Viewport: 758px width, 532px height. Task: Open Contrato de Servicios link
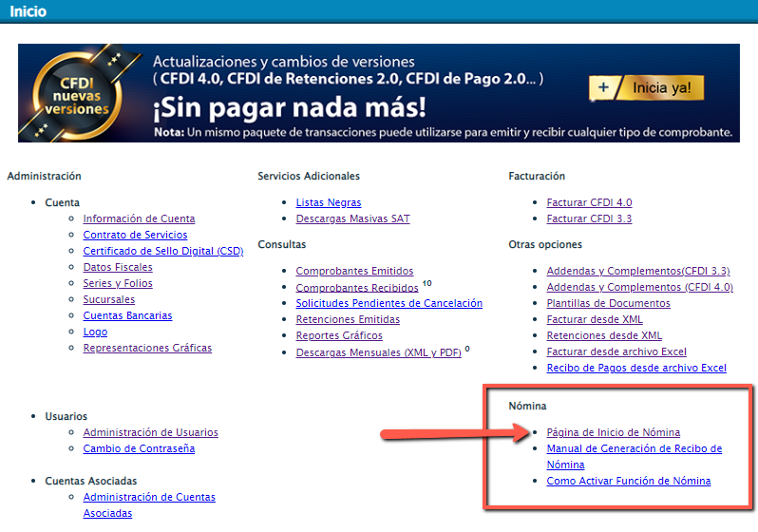[x=135, y=235]
